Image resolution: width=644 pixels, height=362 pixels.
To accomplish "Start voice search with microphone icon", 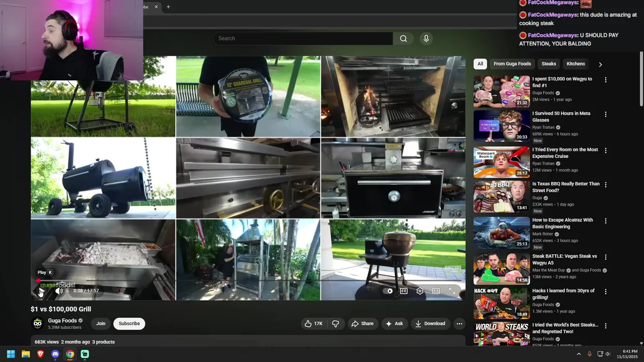I will [x=426, y=39].
